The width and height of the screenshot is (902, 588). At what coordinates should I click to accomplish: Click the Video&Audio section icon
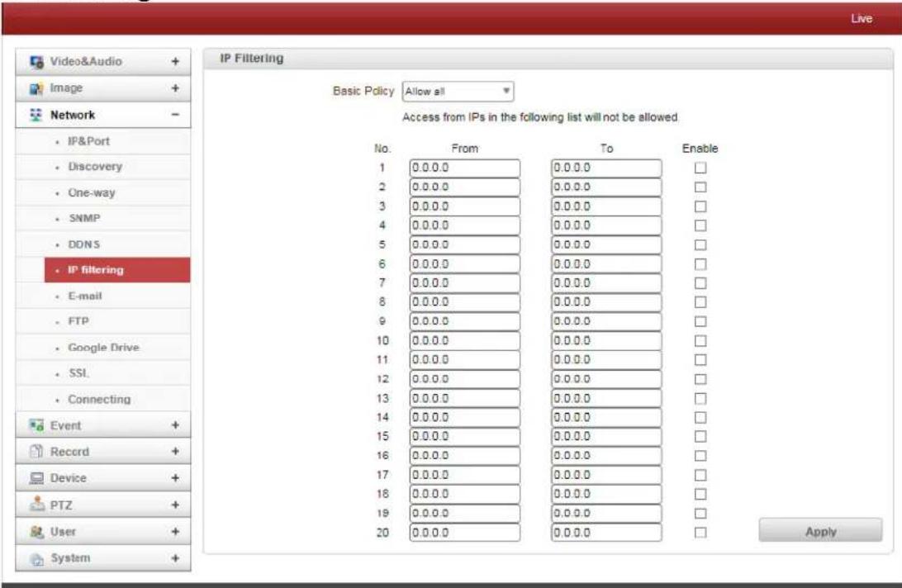(x=37, y=62)
